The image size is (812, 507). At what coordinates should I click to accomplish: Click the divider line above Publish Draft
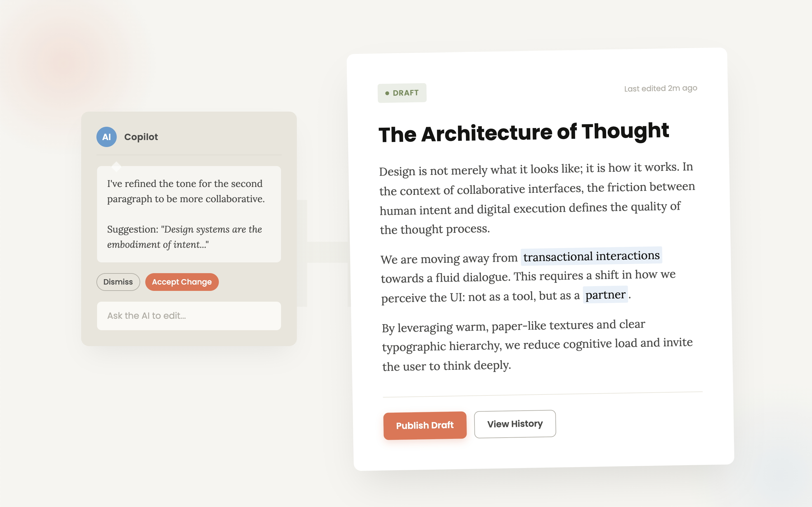(542, 394)
